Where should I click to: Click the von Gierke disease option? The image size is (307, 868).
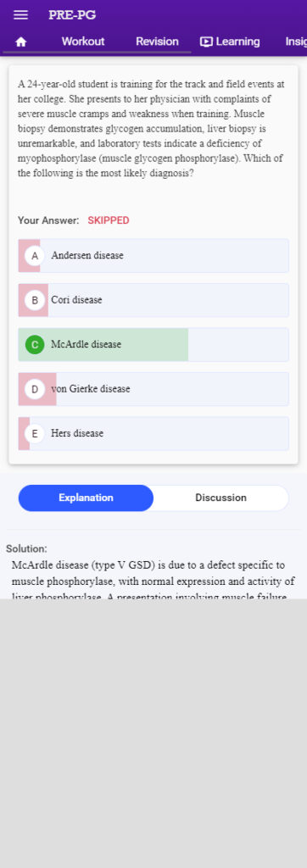tap(153, 388)
